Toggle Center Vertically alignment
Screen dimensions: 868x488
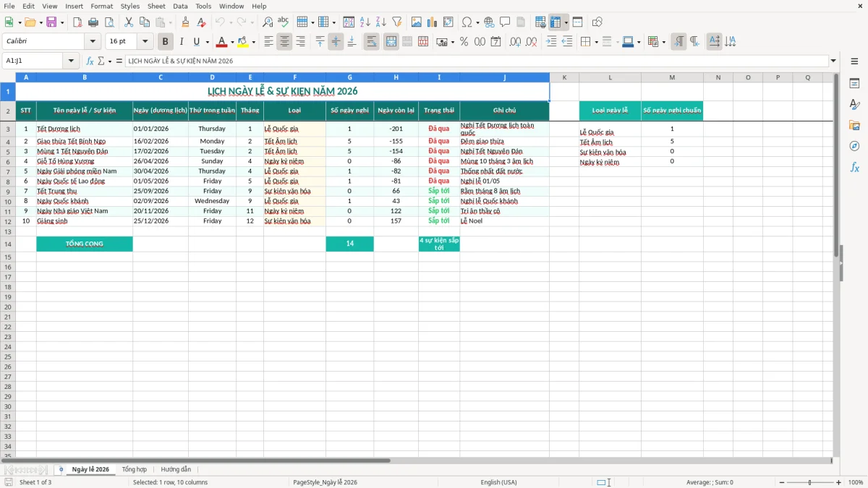click(336, 42)
